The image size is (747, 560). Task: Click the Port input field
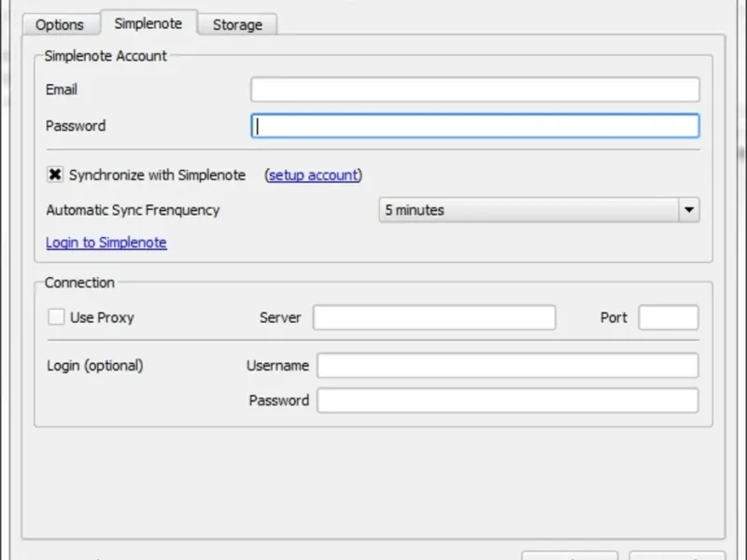pos(669,317)
